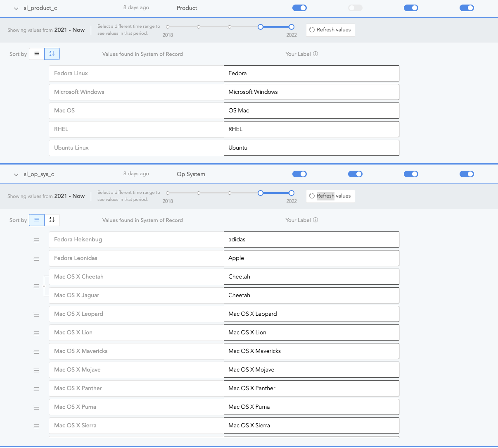Click Your Label info icon in Product section
Screen dimensions: 498x448
(315, 54)
